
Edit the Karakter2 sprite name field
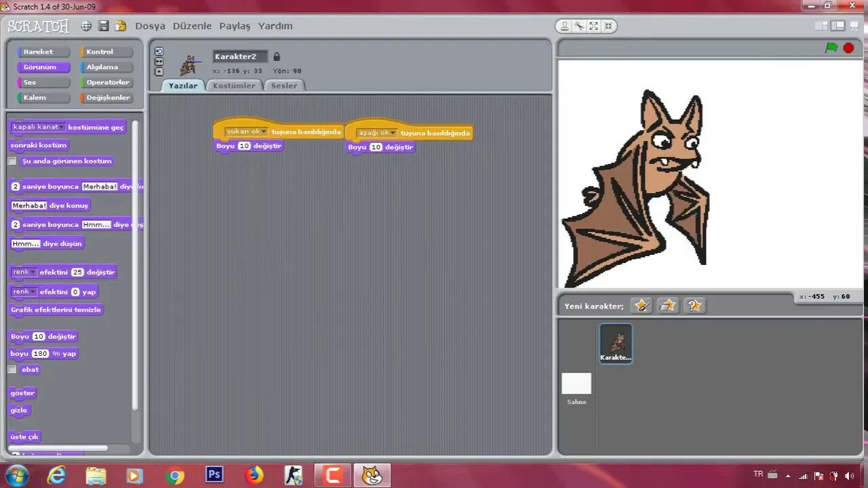(x=240, y=56)
